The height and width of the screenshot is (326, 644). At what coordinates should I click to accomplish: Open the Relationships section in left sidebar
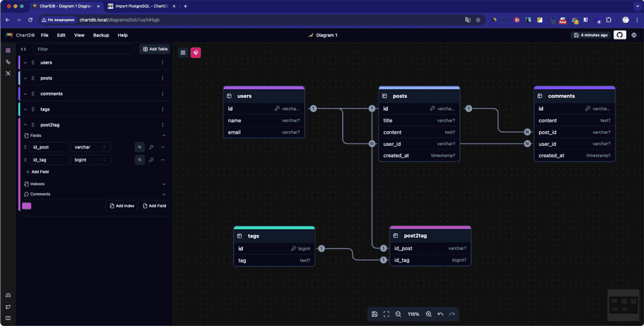pyautogui.click(x=8, y=62)
